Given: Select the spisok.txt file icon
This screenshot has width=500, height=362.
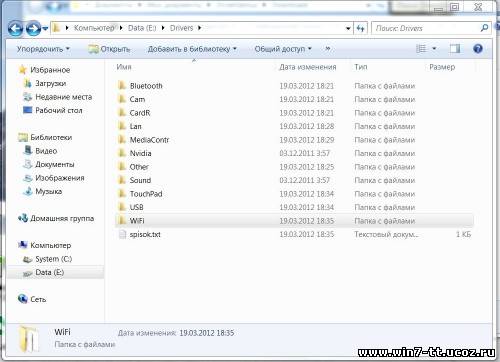Looking at the screenshot, I should tap(122, 234).
